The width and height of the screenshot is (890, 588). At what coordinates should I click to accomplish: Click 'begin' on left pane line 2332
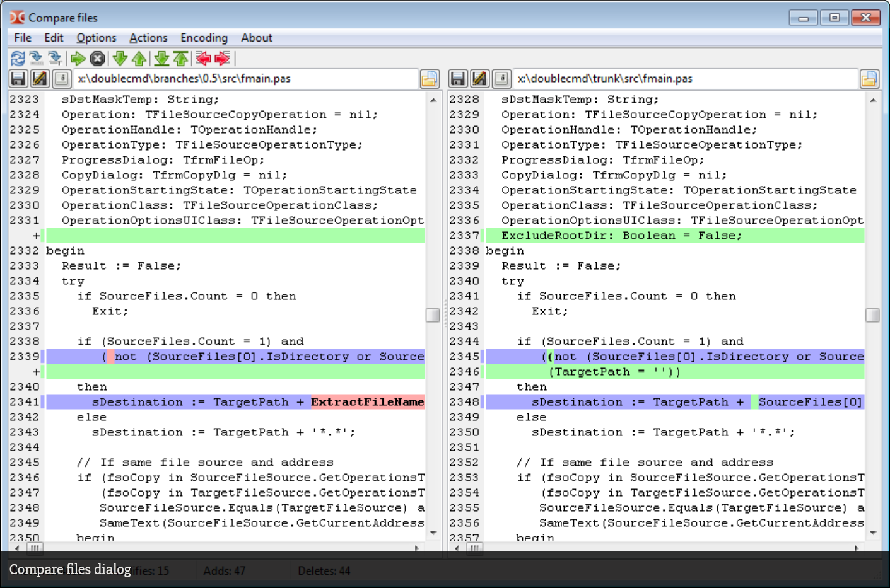point(65,251)
